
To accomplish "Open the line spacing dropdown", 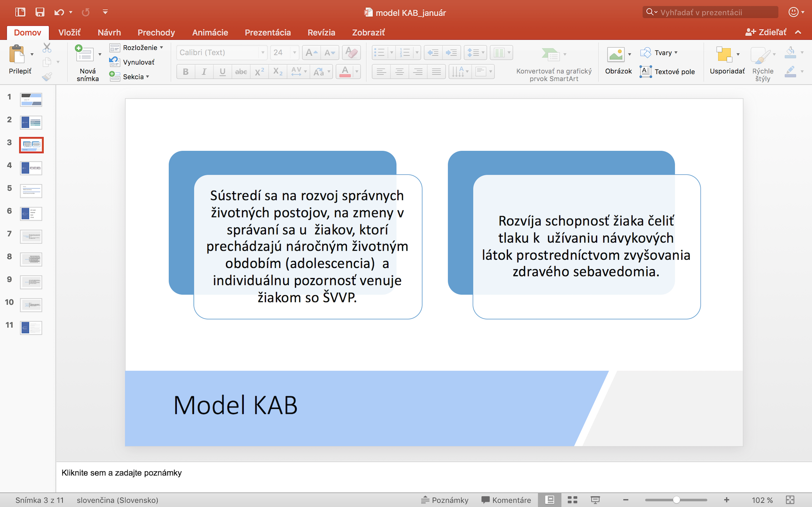I will (x=475, y=53).
